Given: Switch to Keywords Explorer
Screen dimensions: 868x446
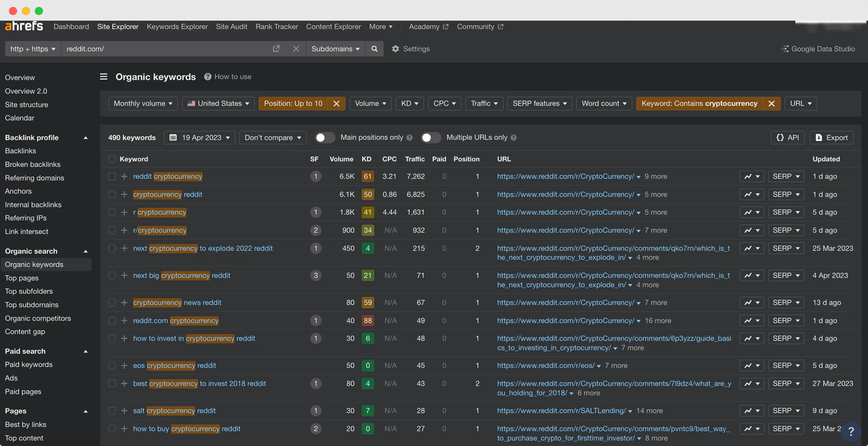Looking at the screenshot, I should click(177, 26).
